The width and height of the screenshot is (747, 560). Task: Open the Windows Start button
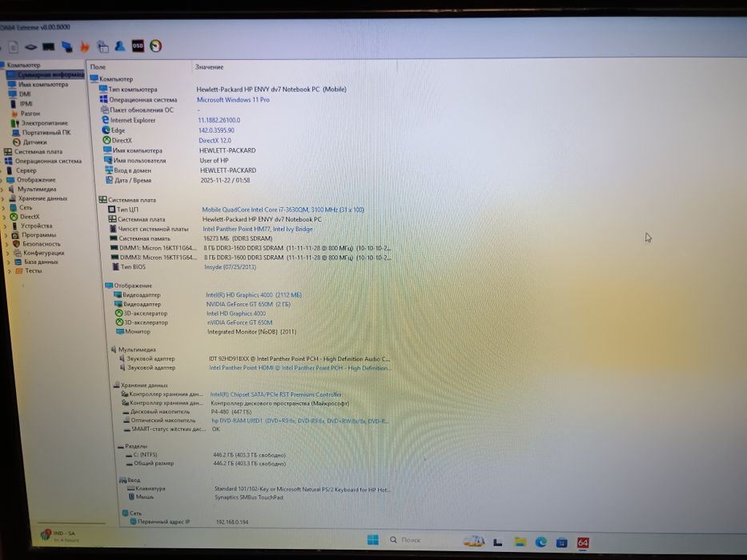tap(372, 539)
